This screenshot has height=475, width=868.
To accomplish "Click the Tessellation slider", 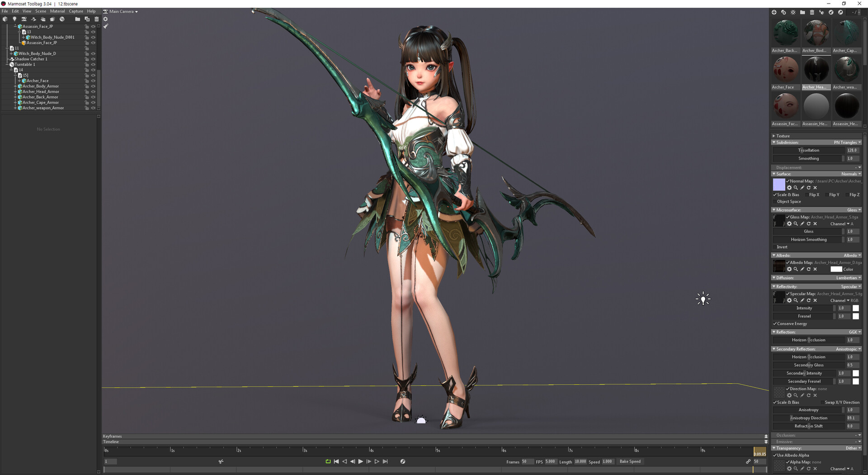I will tap(808, 150).
